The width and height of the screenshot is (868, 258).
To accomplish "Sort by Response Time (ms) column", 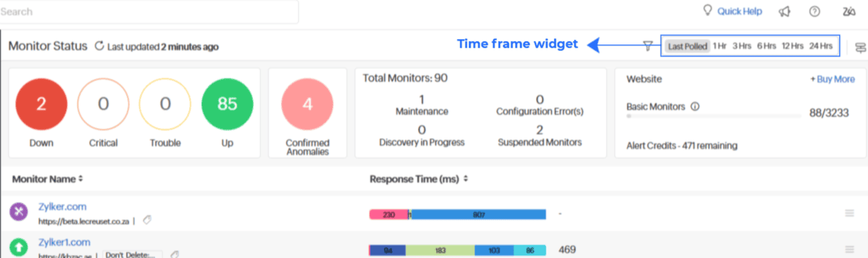I will (419, 179).
